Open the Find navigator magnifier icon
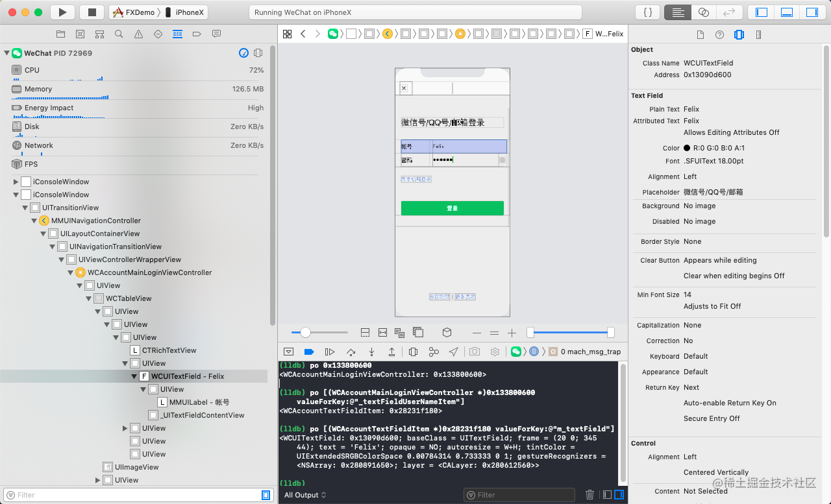 coord(119,34)
